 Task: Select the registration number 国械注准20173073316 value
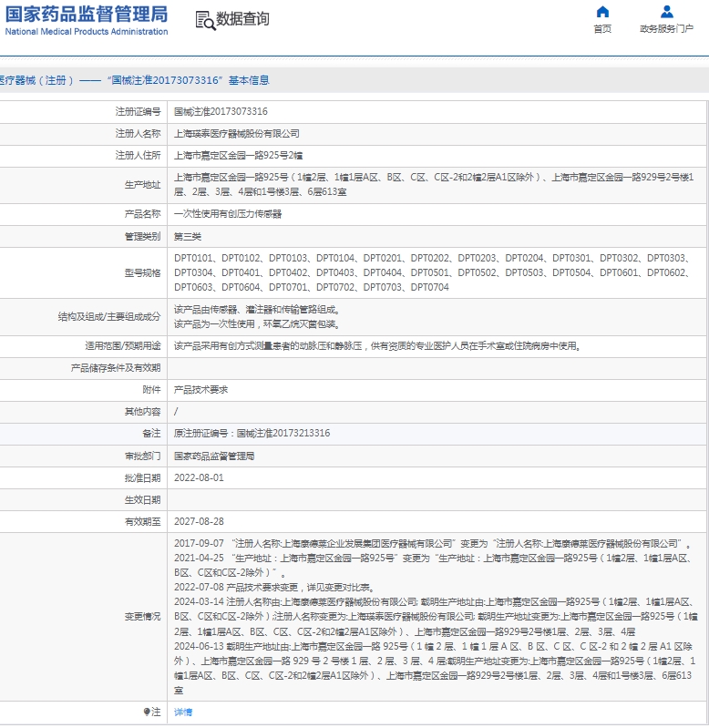(221, 111)
